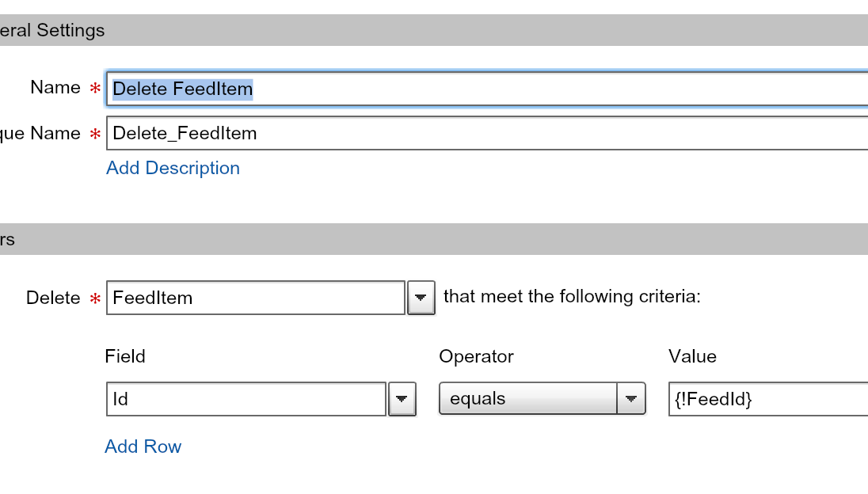Click the Delete field label
The width and height of the screenshot is (868, 494).
coord(53,298)
